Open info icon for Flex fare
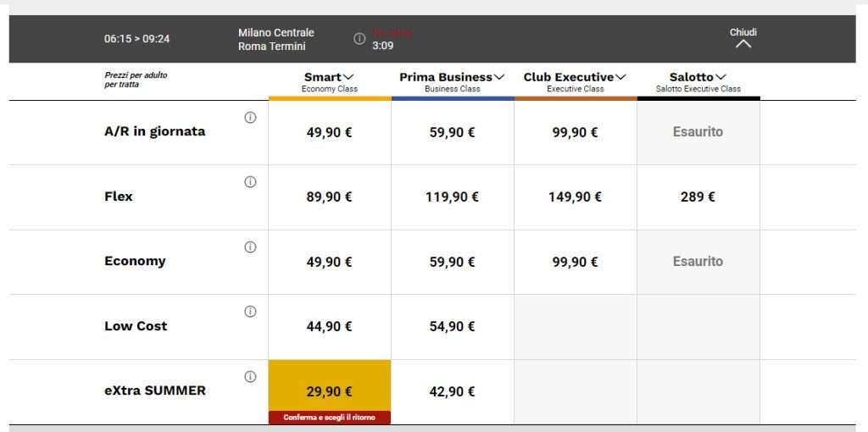868x432 pixels. pos(250,182)
